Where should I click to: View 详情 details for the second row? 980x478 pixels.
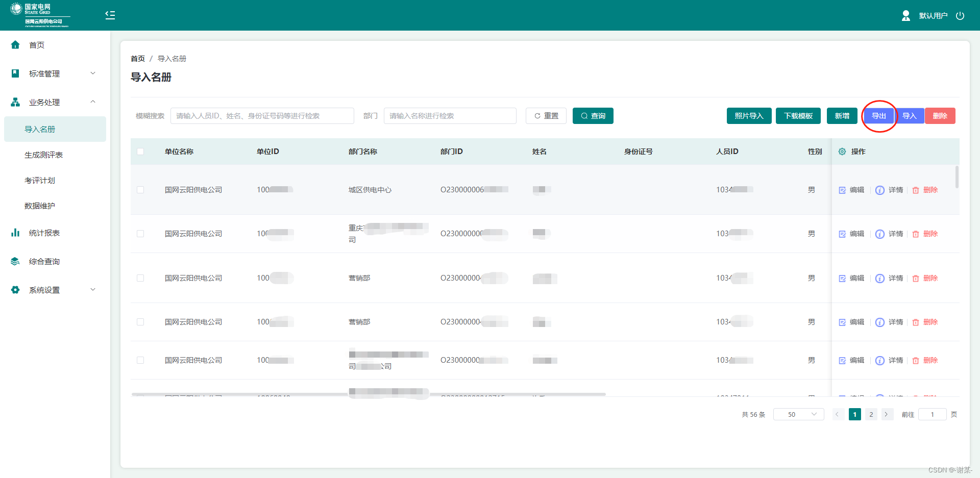click(x=879, y=234)
